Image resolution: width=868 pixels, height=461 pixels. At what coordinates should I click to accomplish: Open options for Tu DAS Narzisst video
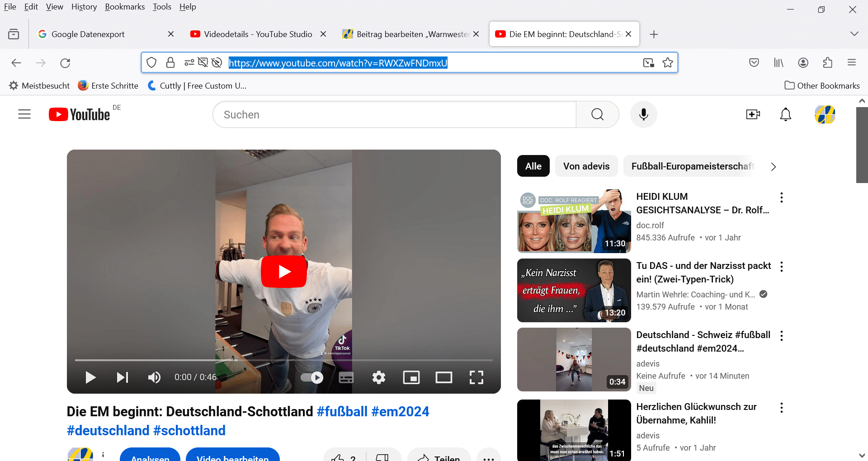pos(782,267)
